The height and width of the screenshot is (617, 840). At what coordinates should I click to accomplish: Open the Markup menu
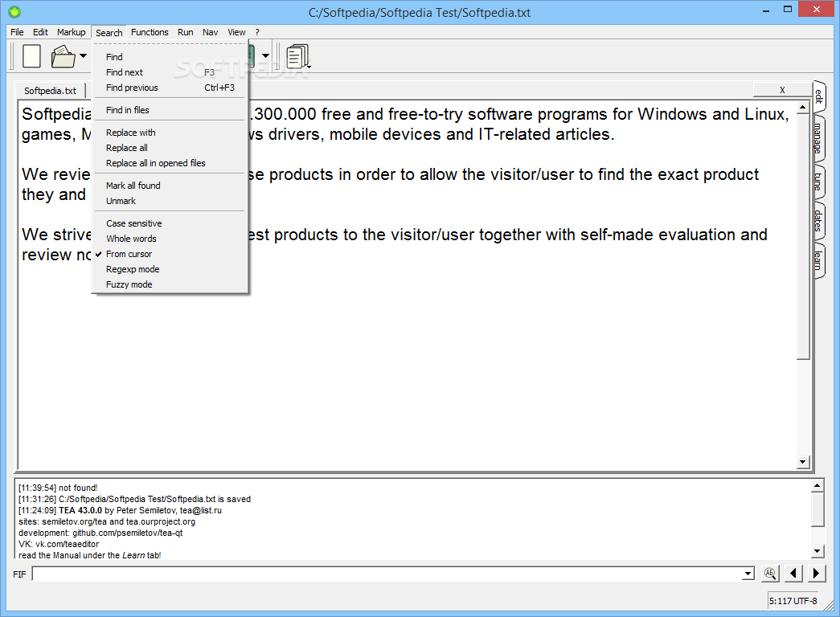click(72, 32)
